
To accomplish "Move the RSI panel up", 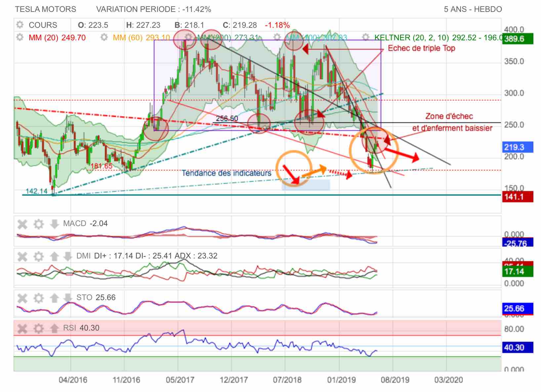I will (54, 329).
